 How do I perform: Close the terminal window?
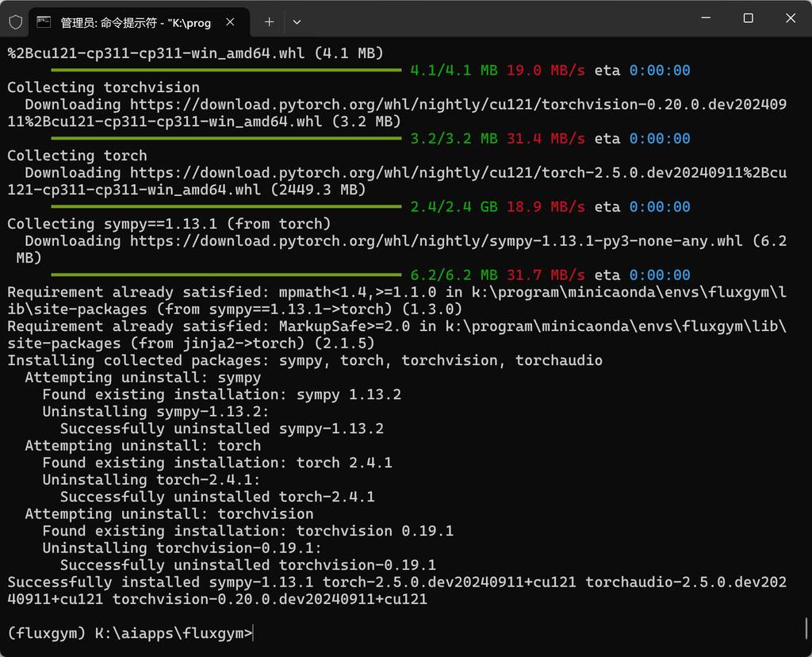tap(791, 18)
